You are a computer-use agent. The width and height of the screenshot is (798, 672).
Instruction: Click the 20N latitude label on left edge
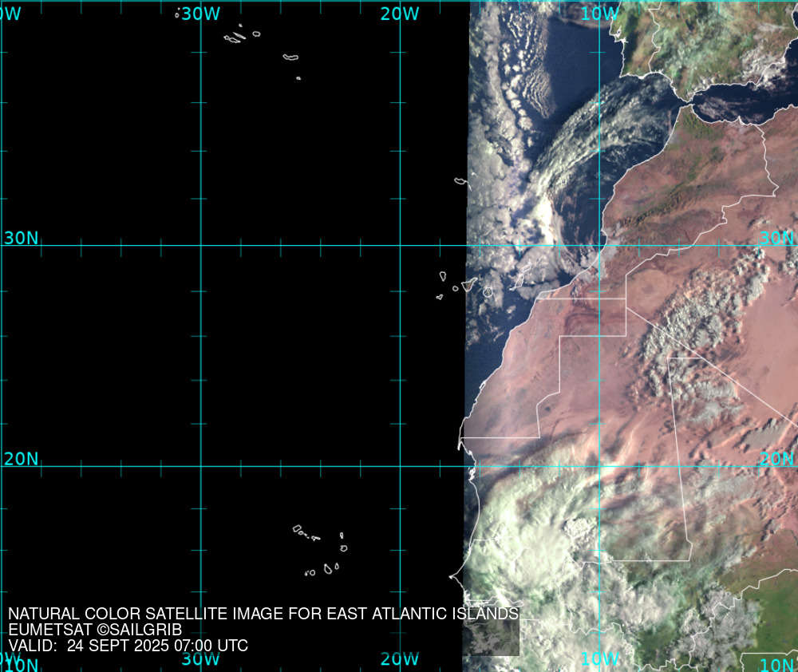pyautogui.click(x=21, y=459)
